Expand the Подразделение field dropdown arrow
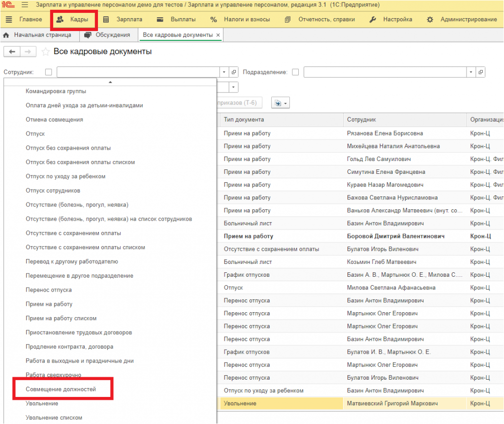This screenshot has width=504, height=424. (471, 72)
